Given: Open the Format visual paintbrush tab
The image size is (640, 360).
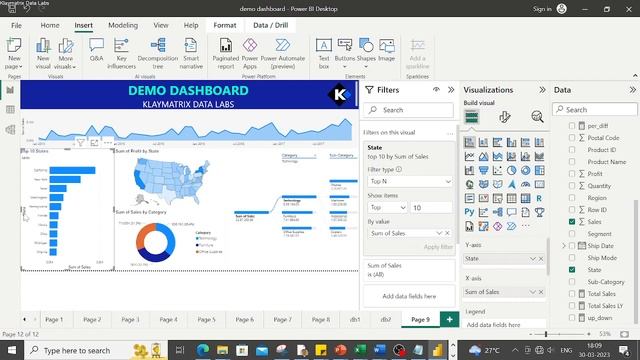Looking at the screenshot, I should coord(504,117).
